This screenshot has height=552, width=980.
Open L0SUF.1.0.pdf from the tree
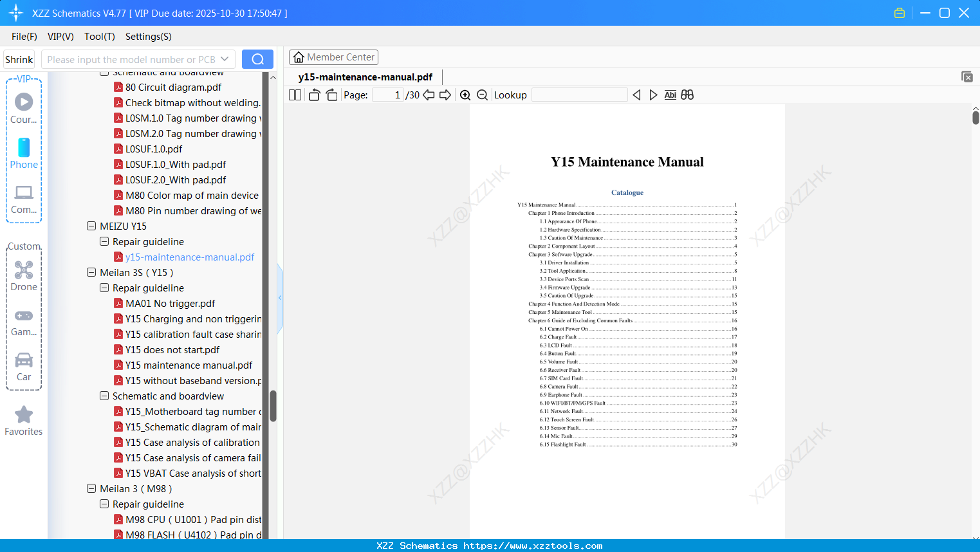click(x=154, y=149)
